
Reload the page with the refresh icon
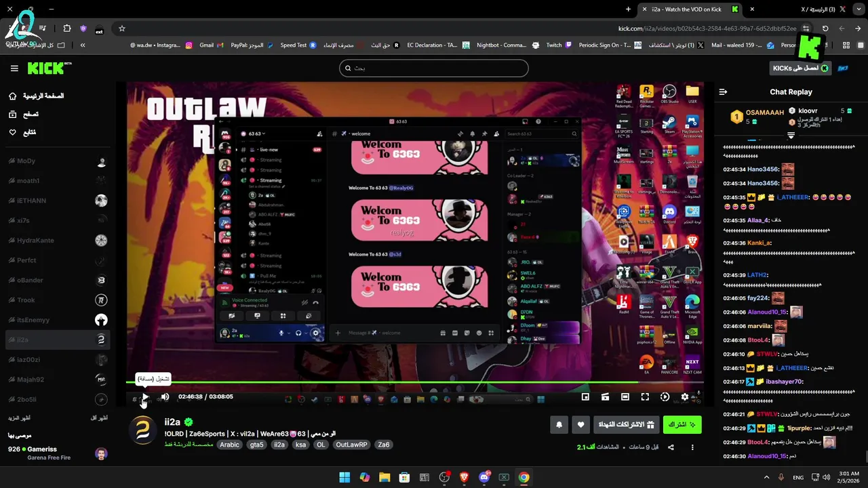click(x=825, y=28)
